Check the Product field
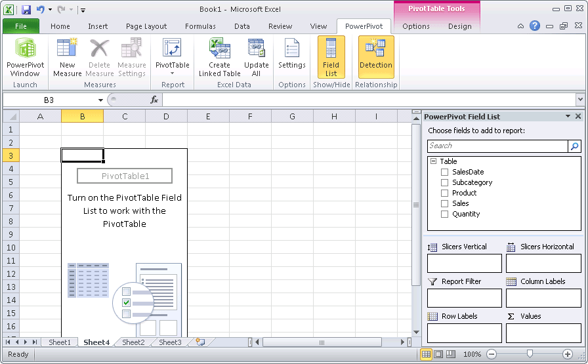This screenshot has width=588, height=364. 444,193
